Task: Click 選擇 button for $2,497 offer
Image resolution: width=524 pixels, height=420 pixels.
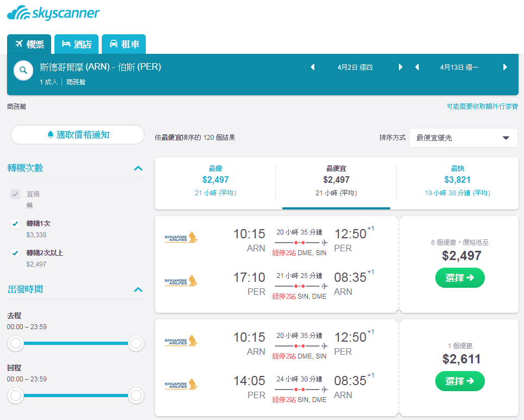Action: coord(460,277)
